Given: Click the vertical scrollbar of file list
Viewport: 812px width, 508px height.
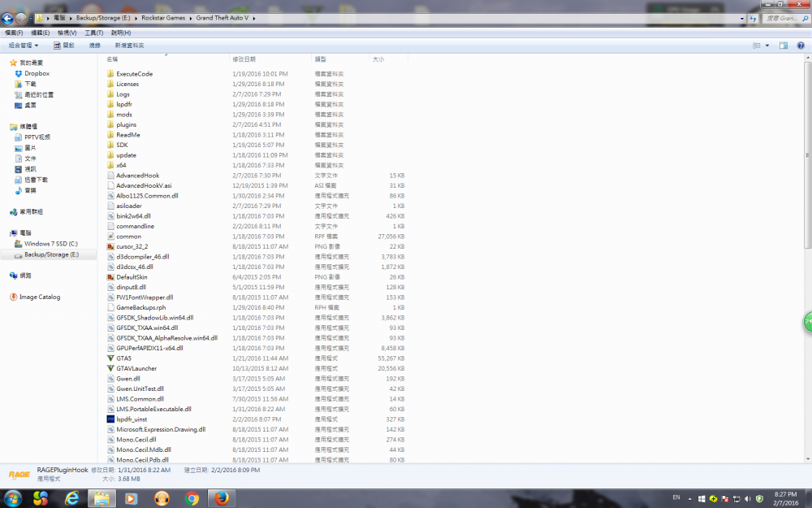Looking at the screenshot, I should pos(807,155).
